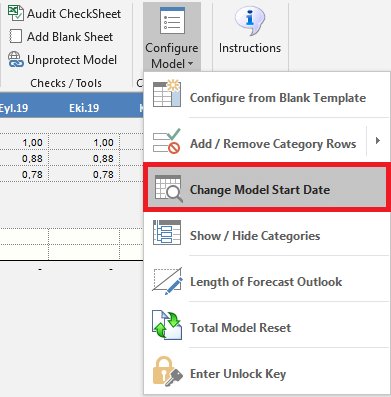Click the Checks / Tools group label
This screenshot has height=397, width=391.
tap(66, 83)
